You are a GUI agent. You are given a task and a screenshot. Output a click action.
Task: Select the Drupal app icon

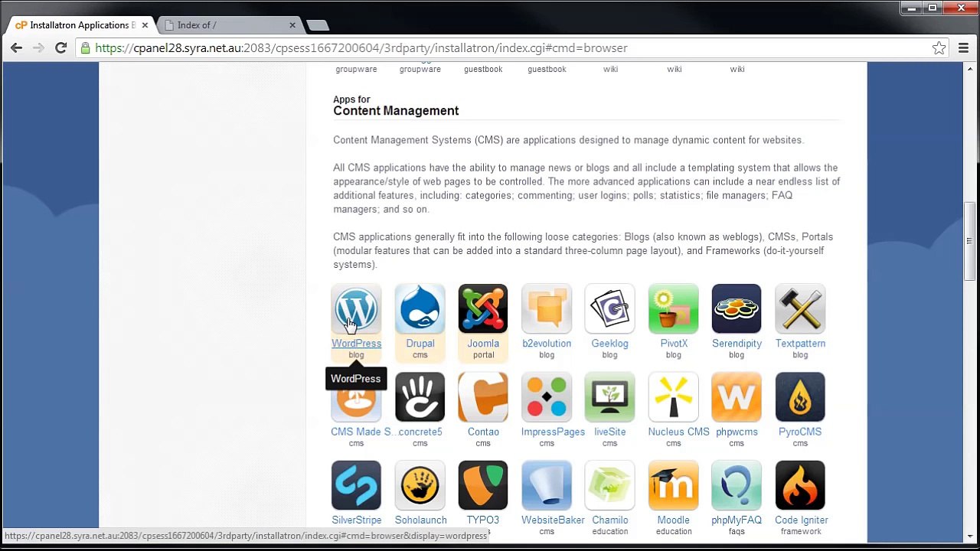(420, 309)
